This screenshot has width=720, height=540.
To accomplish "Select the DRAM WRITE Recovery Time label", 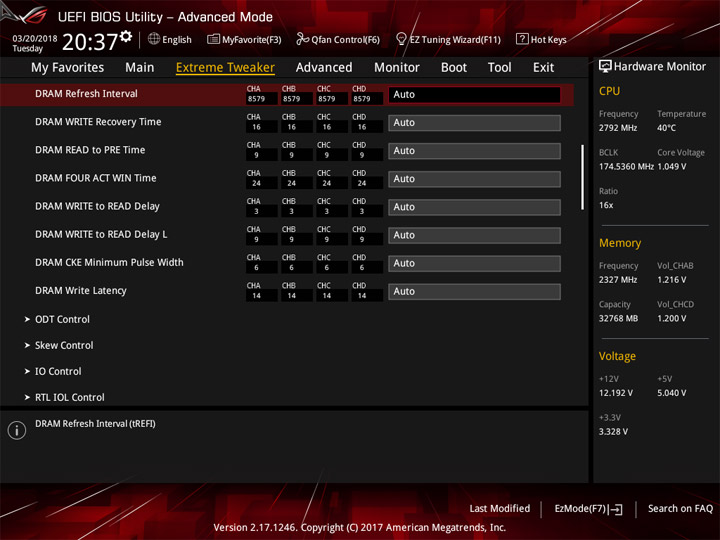I will tap(98, 122).
